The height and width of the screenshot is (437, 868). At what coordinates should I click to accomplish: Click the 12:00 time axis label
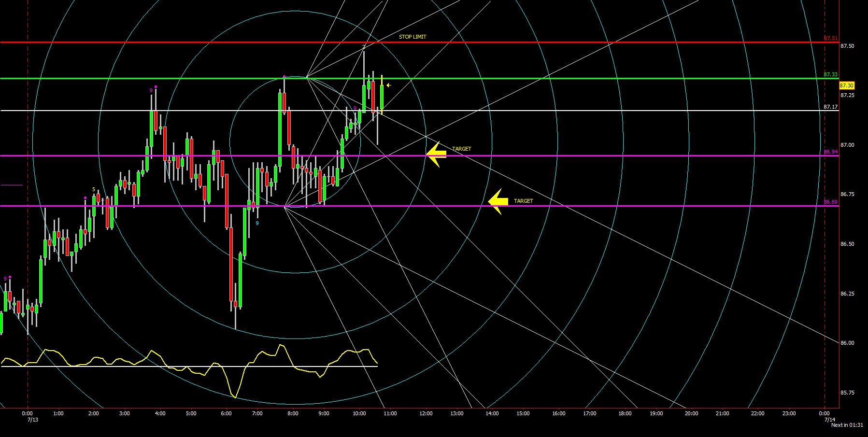click(426, 413)
